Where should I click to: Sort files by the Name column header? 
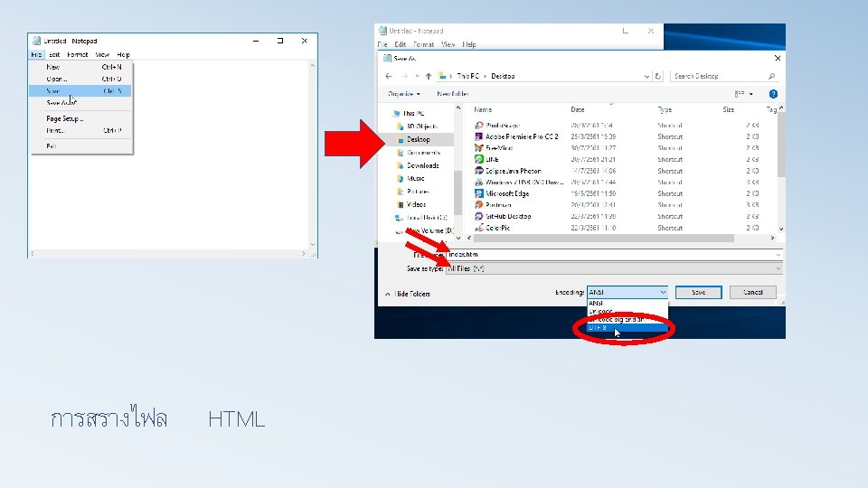pyautogui.click(x=483, y=109)
